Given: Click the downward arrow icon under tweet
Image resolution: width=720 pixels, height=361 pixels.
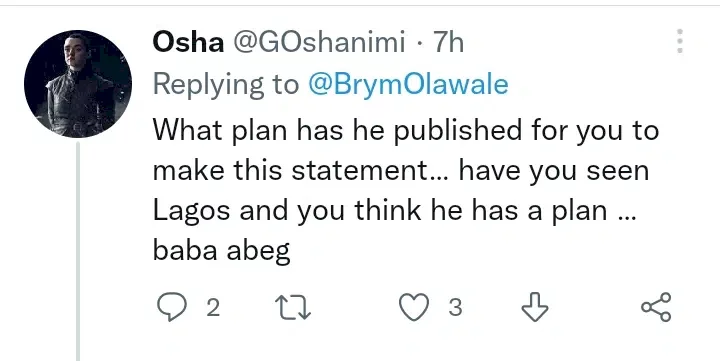Looking at the screenshot, I should 535,307.
